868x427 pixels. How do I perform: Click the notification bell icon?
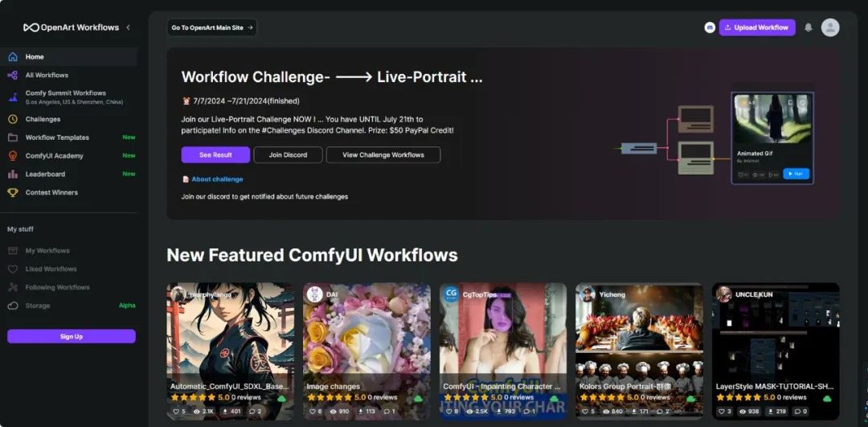tap(809, 27)
